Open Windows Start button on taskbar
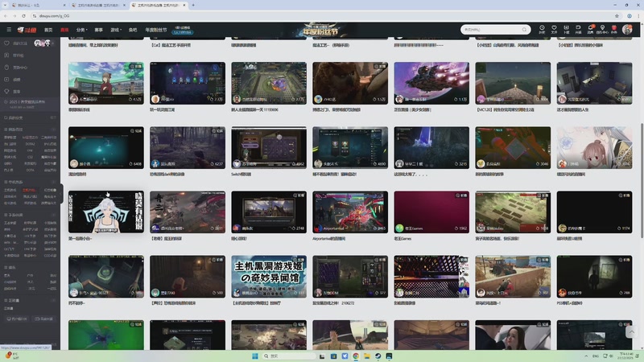The image size is (644, 362). tap(254, 356)
